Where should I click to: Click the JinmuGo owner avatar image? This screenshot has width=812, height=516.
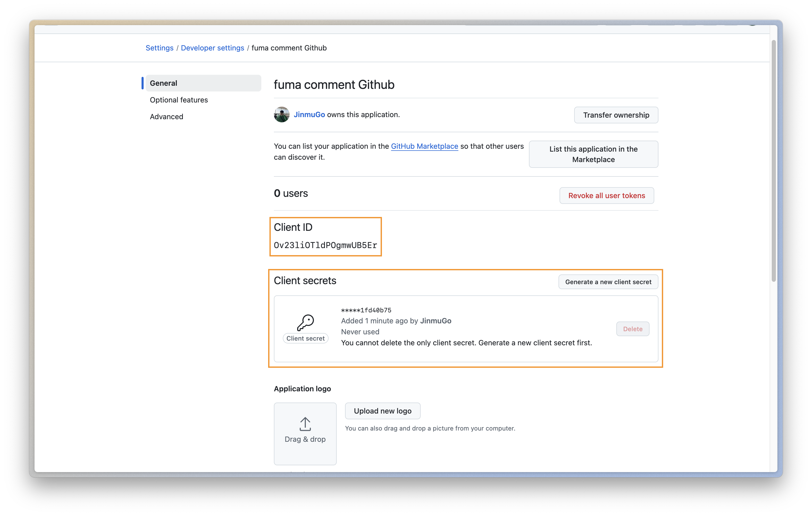[281, 114]
